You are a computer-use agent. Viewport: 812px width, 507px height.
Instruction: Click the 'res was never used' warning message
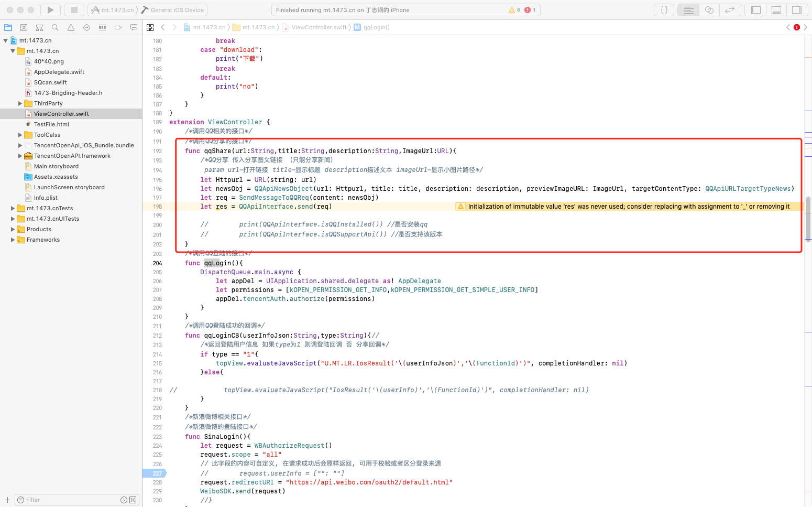tap(629, 207)
